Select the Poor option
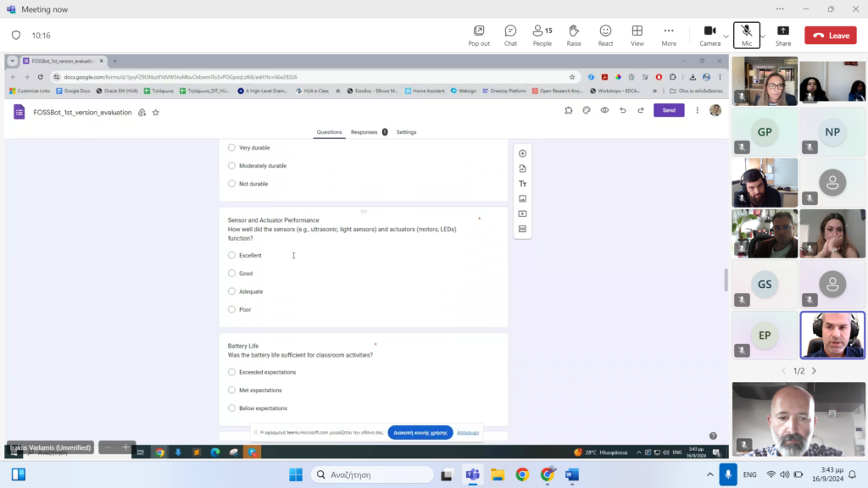The image size is (868, 488). pyautogui.click(x=231, y=309)
